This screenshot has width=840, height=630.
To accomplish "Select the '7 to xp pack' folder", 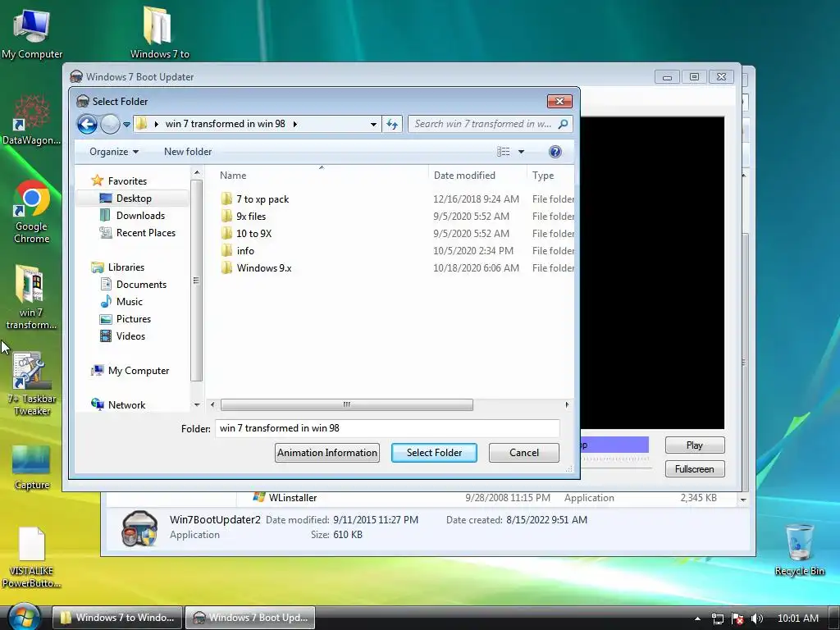I will coord(262,199).
